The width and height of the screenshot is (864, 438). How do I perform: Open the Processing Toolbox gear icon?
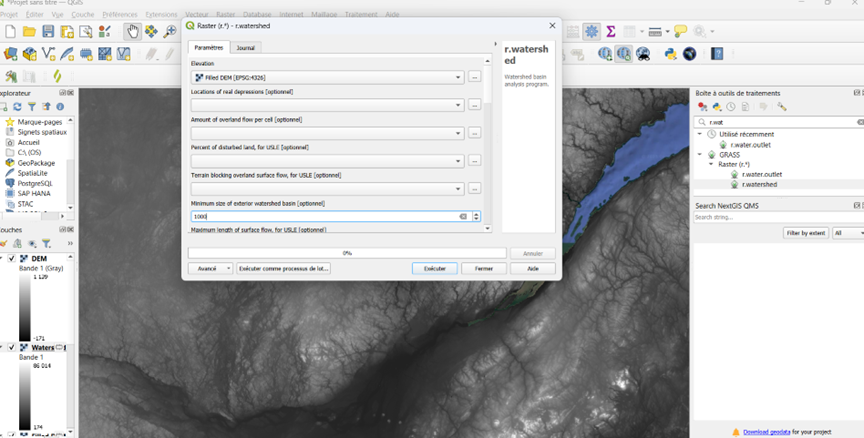(x=592, y=32)
